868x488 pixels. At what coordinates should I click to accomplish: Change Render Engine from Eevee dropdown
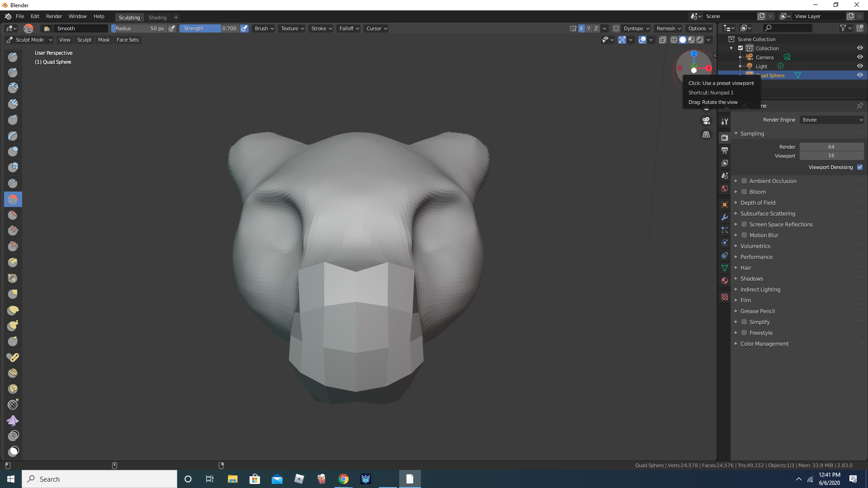pos(831,120)
